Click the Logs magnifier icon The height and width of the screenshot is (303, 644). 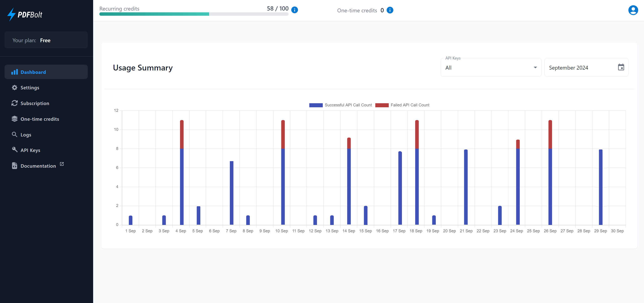[15, 134]
